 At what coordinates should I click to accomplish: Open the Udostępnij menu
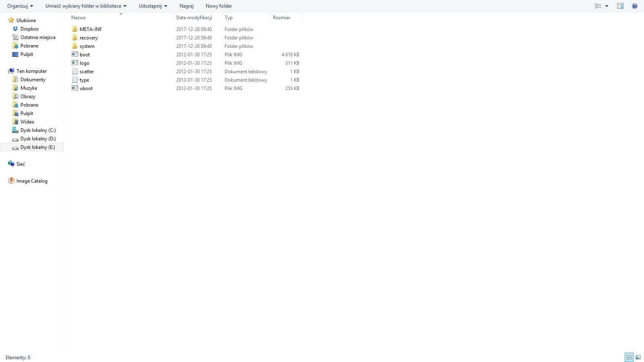[153, 6]
